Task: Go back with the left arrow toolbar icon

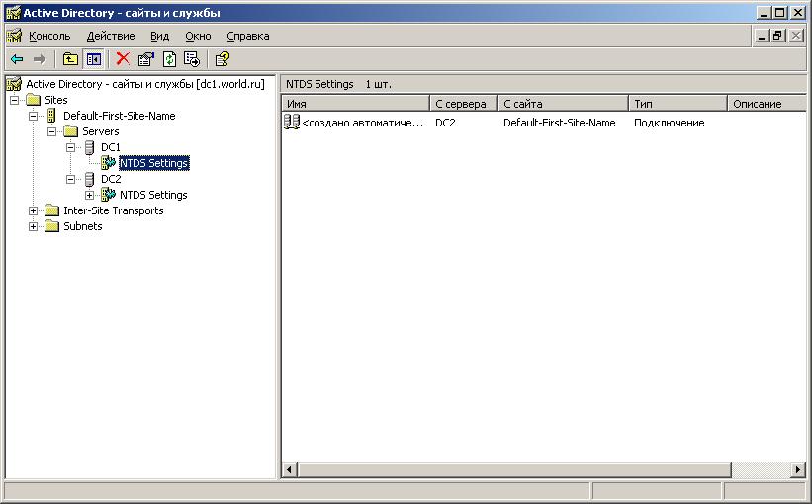Action: click(17, 59)
